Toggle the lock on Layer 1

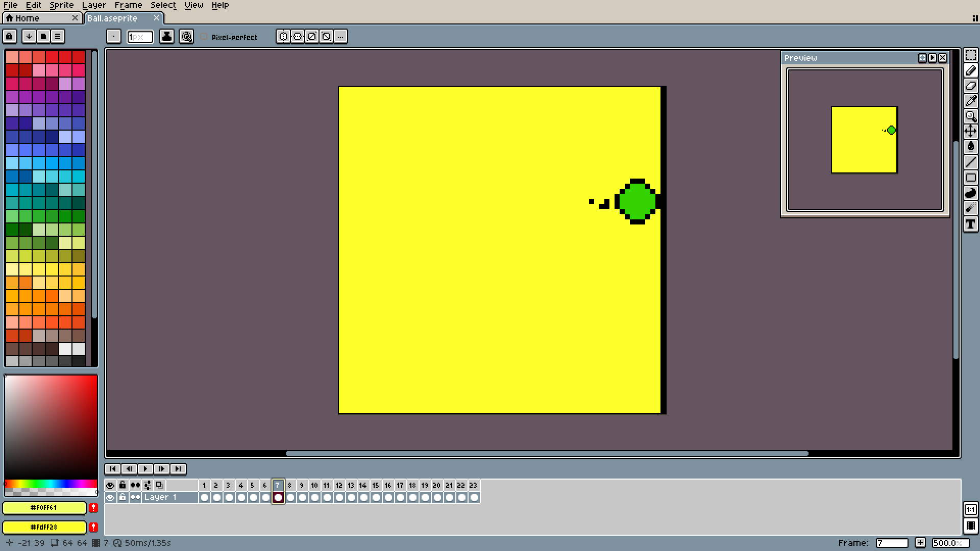122,497
